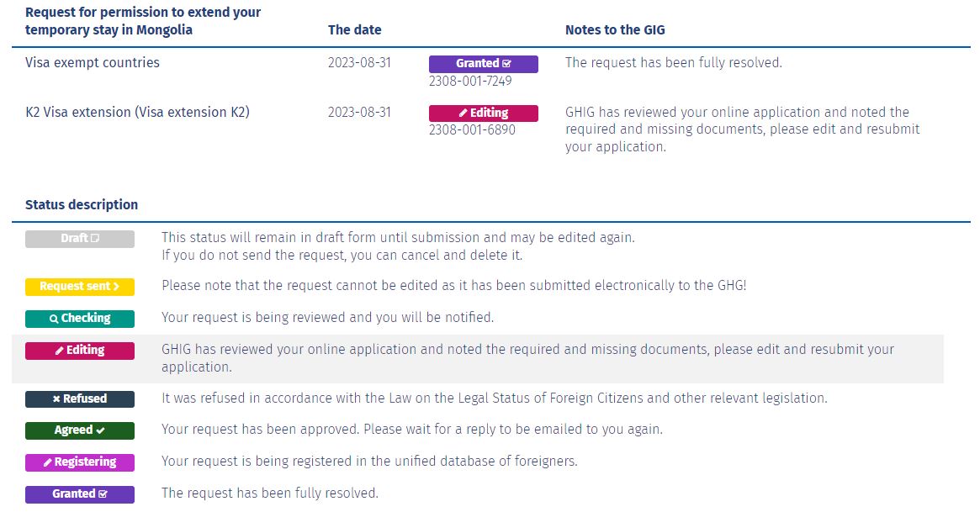Click the 'Status description' heading

(x=82, y=205)
